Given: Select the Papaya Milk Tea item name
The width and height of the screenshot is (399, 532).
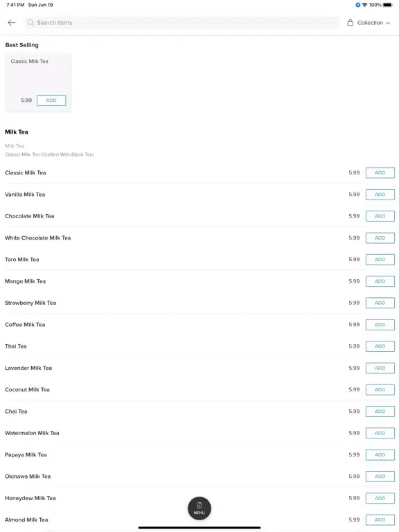Looking at the screenshot, I should pos(26,455).
